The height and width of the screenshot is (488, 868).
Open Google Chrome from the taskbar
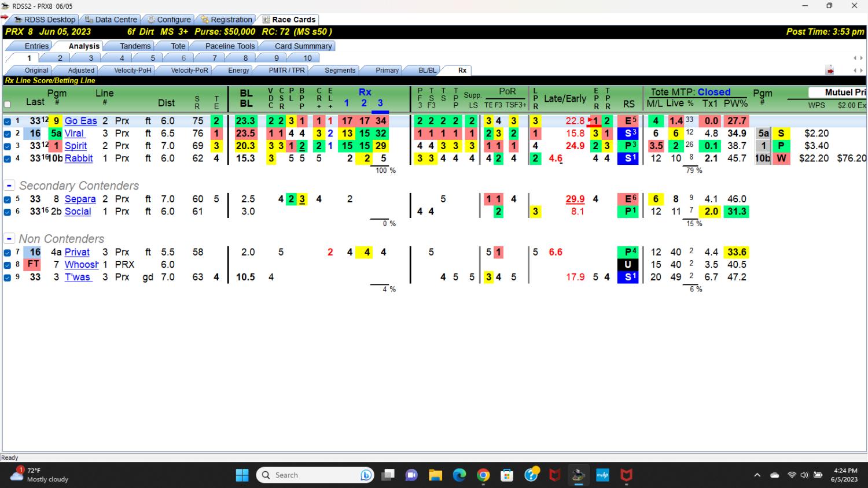point(483,475)
